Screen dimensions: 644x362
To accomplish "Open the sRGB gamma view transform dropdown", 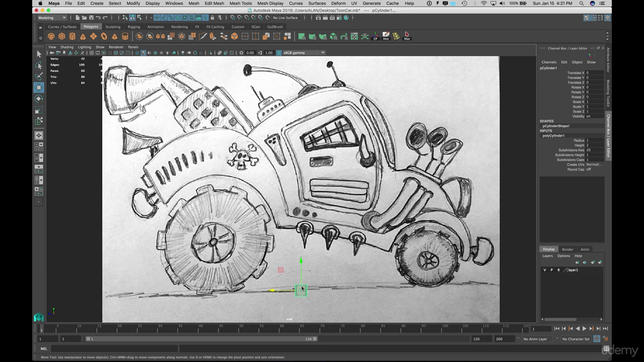I will [303, 53].
